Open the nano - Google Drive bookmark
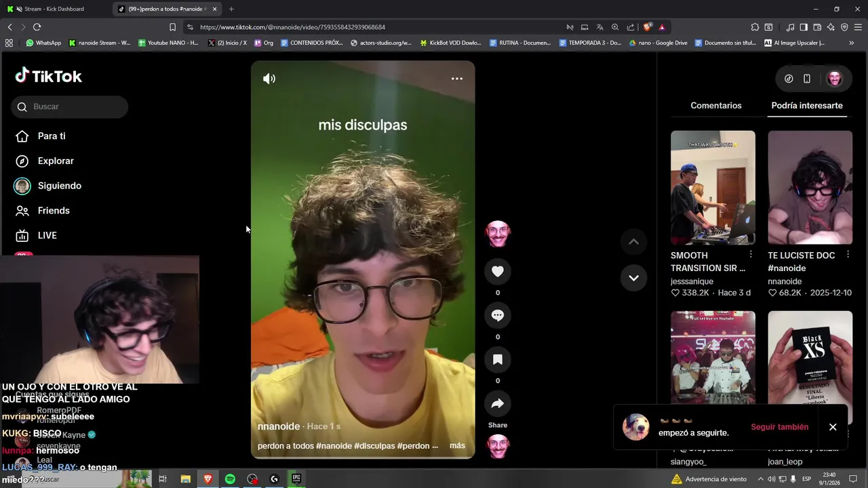This screenshot has width=868, height=488. point(658,43)
